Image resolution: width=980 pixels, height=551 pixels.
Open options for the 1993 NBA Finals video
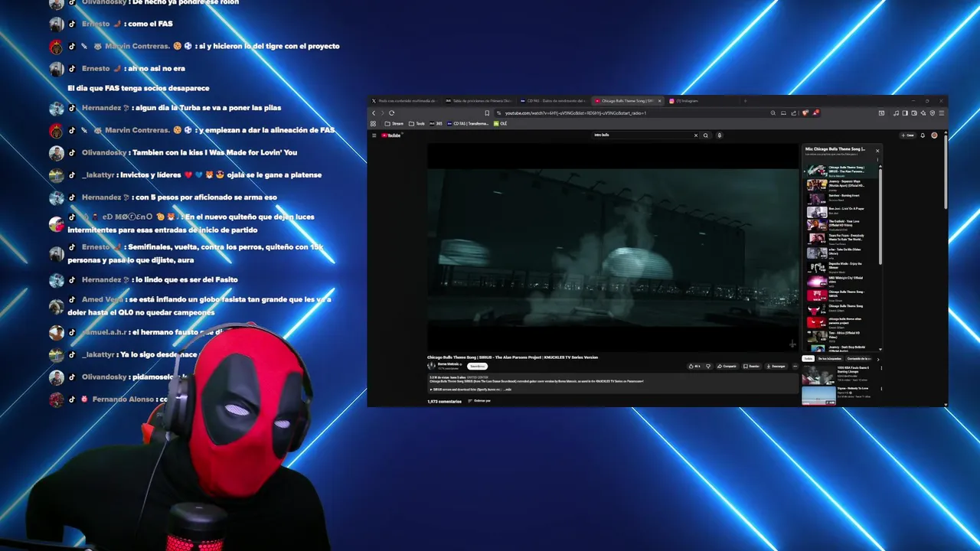coord(880,368)
